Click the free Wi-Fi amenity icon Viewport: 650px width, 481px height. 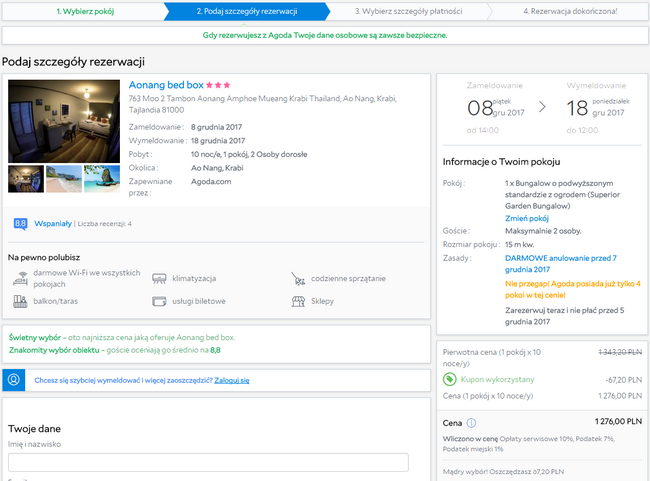20,278
